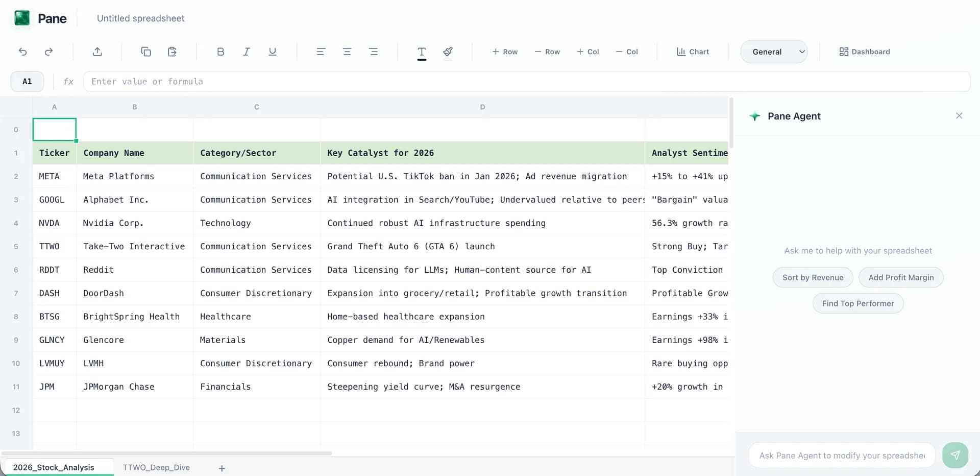The height and width of the screenshot is (476, 980).
Task: Add a new sheet with the plus button
Action: coord(222,467)
